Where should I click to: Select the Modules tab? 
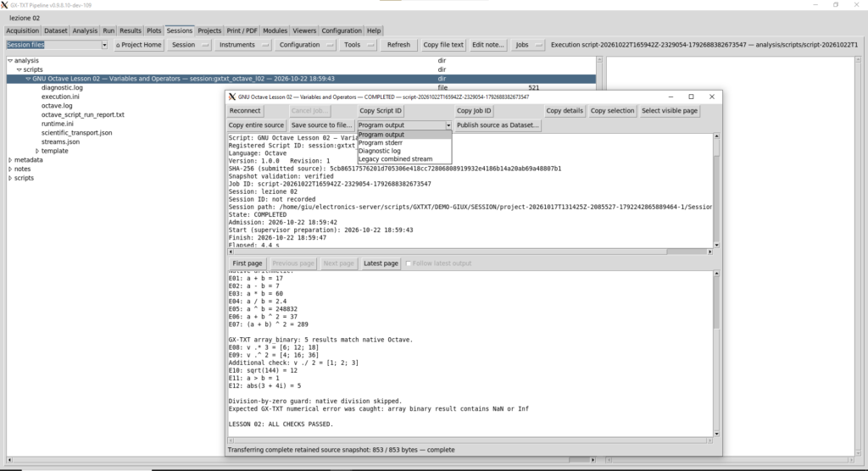[275, 31]
